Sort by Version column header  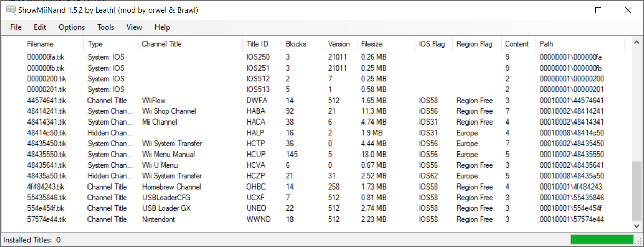point(340,44)
